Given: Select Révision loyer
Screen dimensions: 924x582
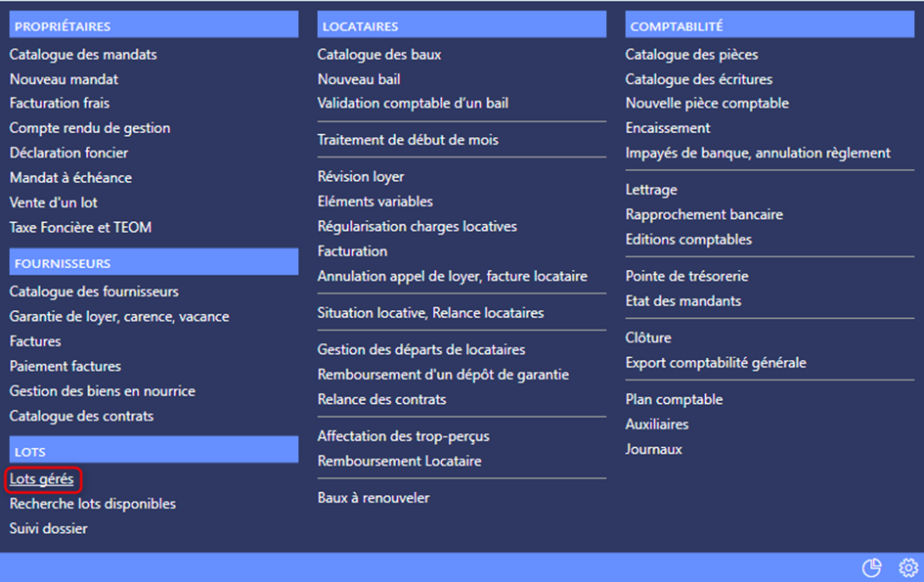Looking at the screenshot, I should pyautogui.click(x=361, y=177).
